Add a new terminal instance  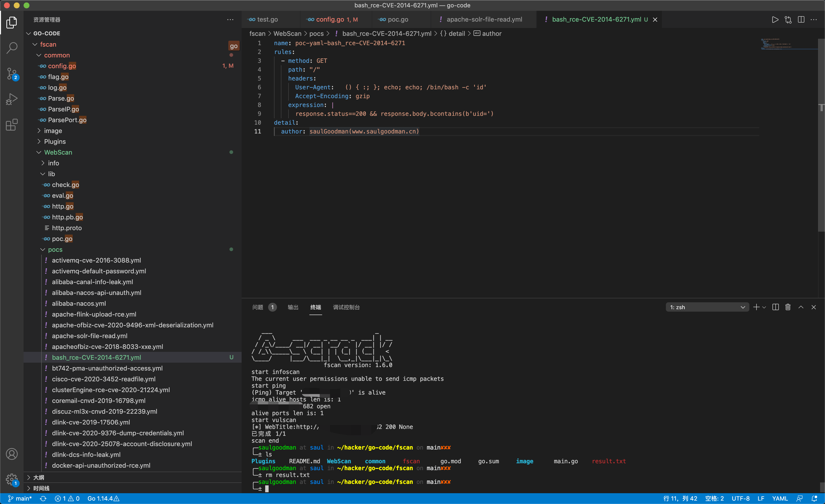pos(757,307)
